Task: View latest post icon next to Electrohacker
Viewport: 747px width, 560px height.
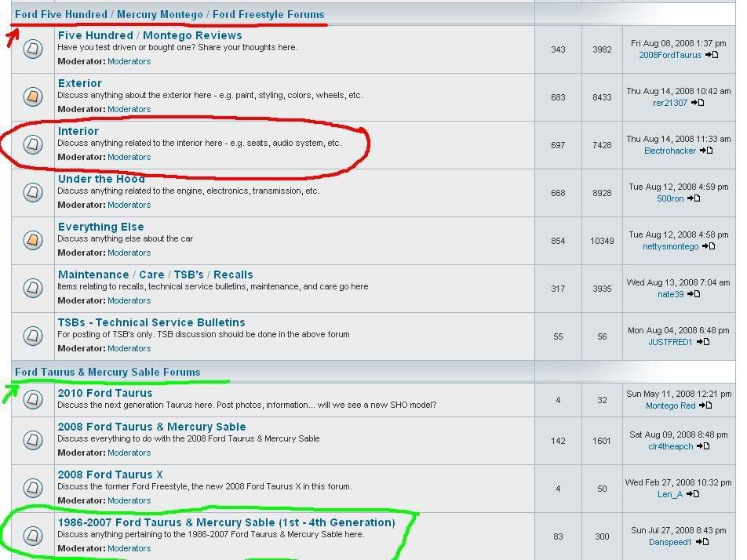Action: coord(706,151)
